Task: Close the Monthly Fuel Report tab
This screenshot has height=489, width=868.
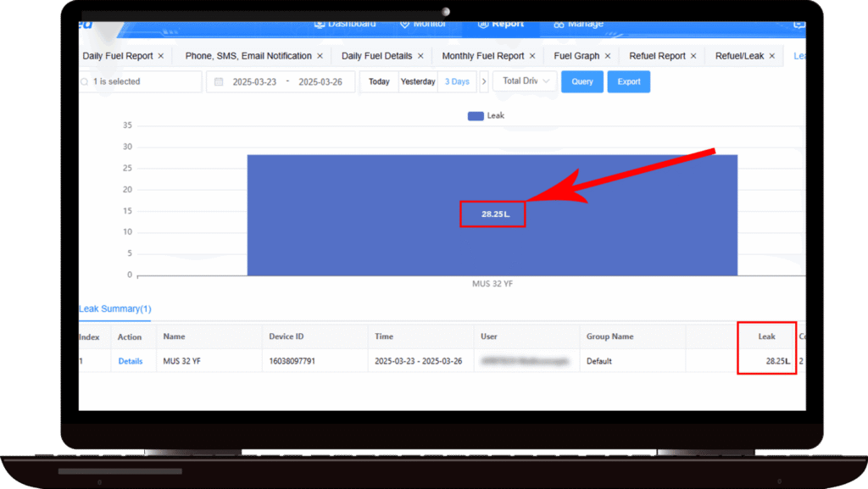Action: (x=532, y=56)
